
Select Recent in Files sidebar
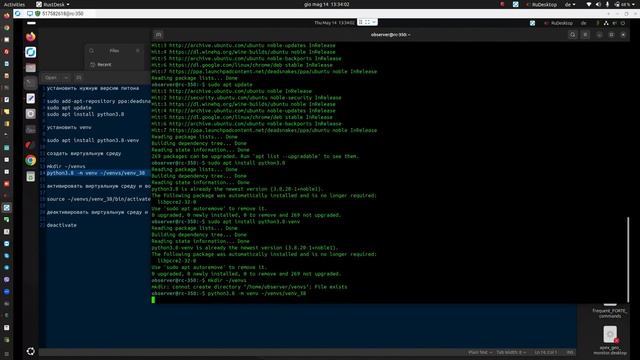tap(101, 64)
